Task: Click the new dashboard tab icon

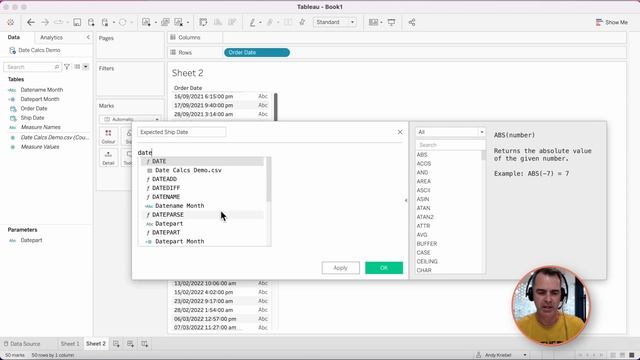Action: (130, 344)
